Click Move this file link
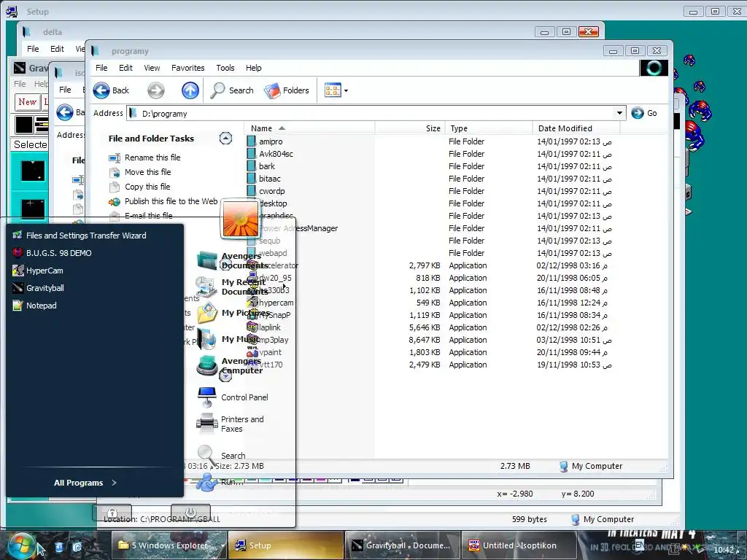 click(147, 172)
